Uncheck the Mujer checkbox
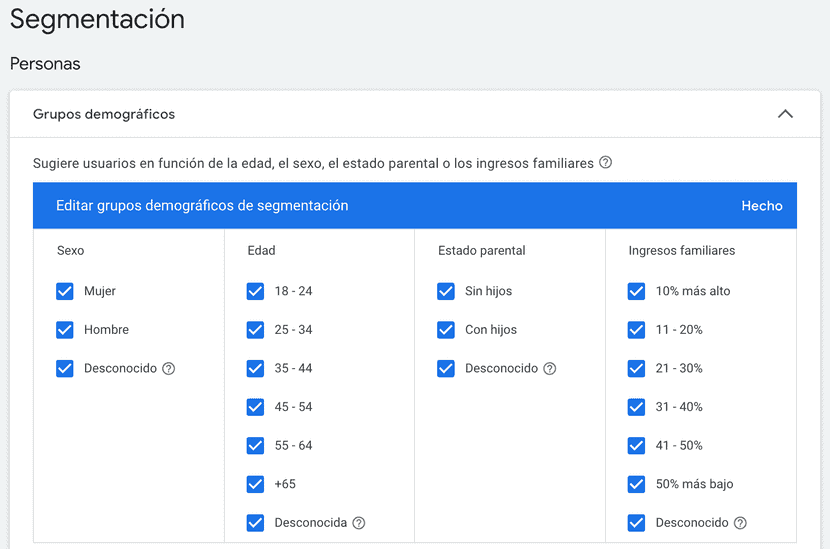830x549 pixels. click(x=65, y=291)
